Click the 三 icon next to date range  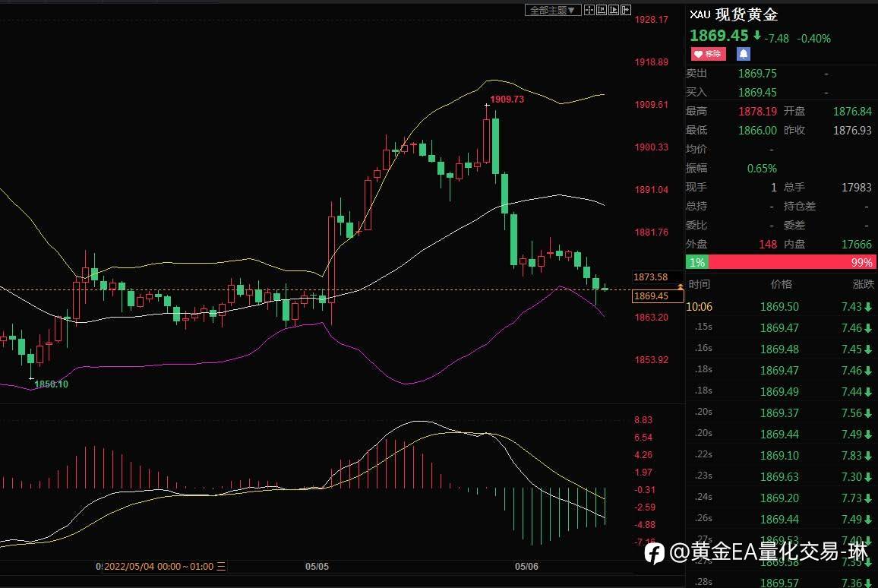click(x=221, y=566)
